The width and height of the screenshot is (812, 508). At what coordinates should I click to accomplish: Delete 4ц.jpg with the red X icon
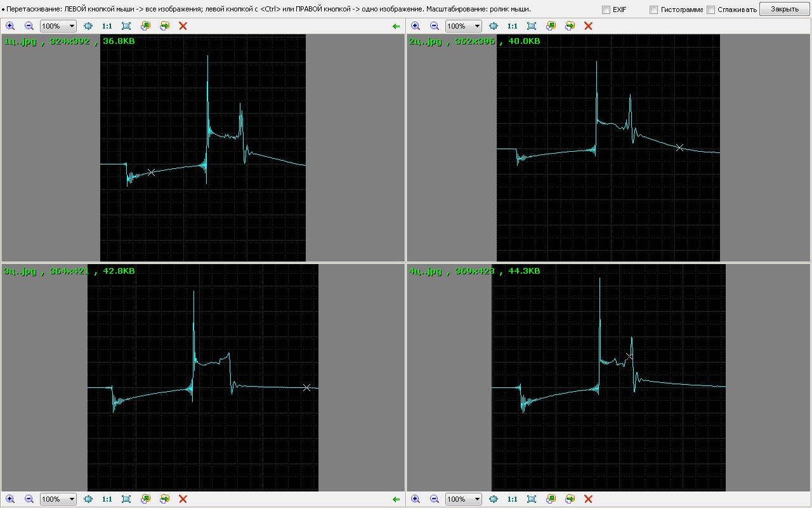tap(589, 499)
